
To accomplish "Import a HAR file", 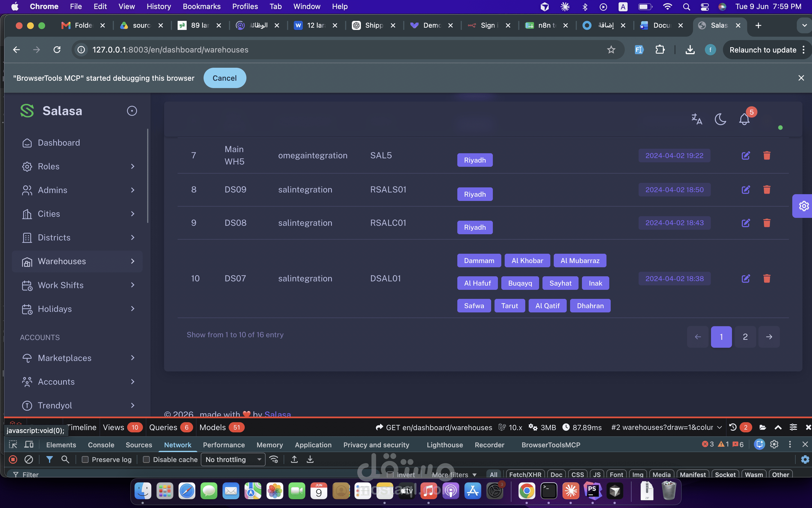I will pyautogui.click(x=294, y=459).
